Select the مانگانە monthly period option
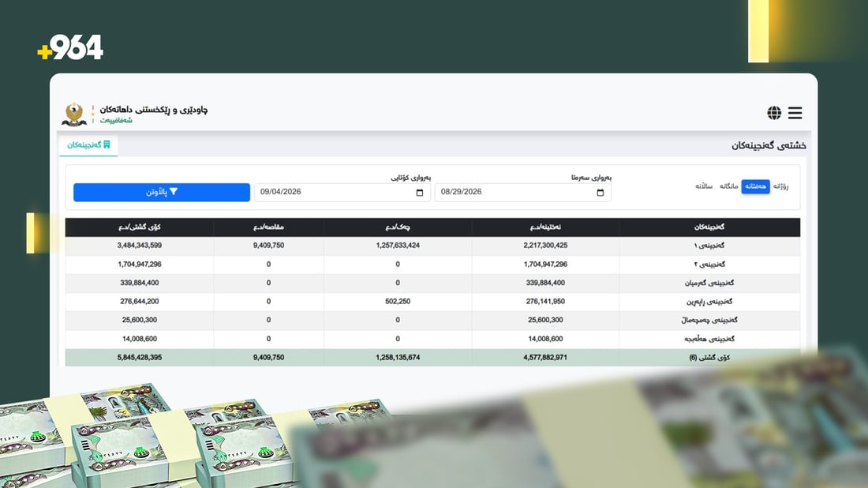The height and width of the screenshot is (488, 868). coord(728,186)
